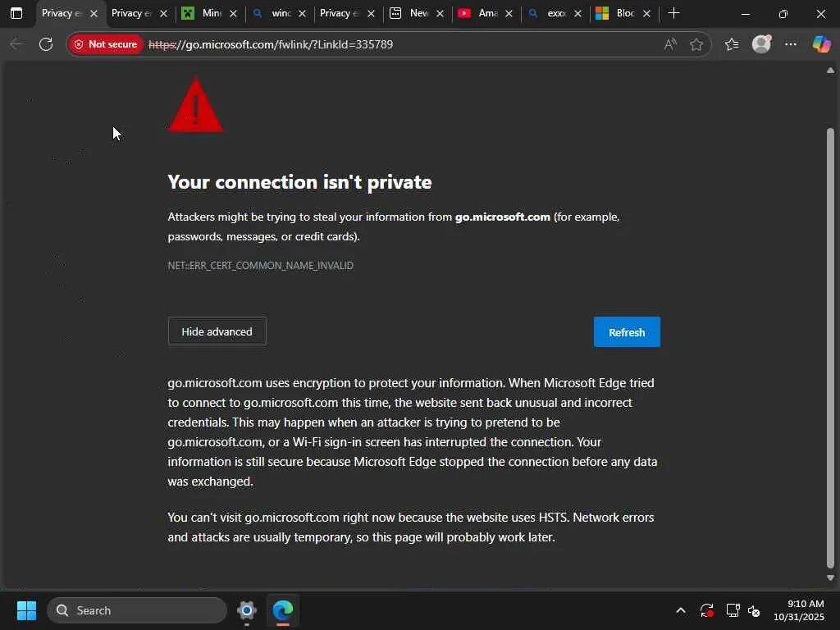The image size is (840, 630).
Task: Open the Windows Start menu
Action: (x=26, y=610)
